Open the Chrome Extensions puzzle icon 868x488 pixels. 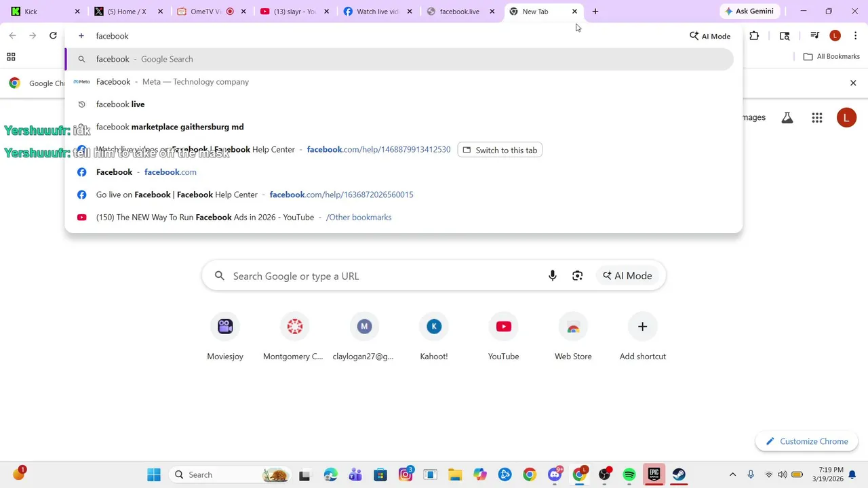754,36
